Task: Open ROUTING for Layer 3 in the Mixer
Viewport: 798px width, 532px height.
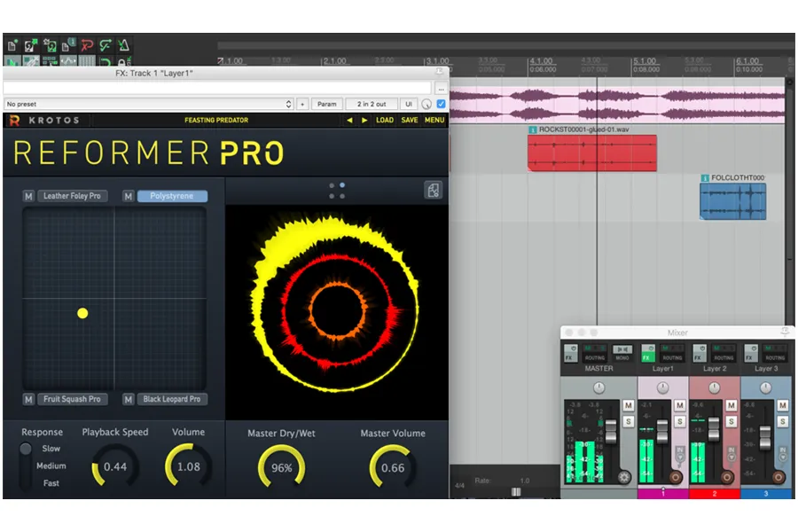Action: tap(775, 354)
